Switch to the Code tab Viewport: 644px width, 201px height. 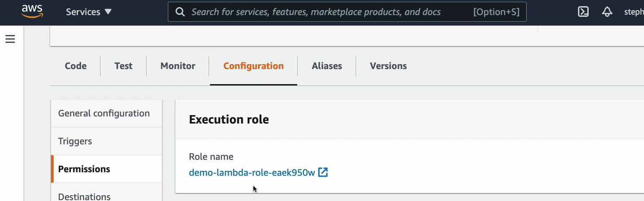coord(76,66)
